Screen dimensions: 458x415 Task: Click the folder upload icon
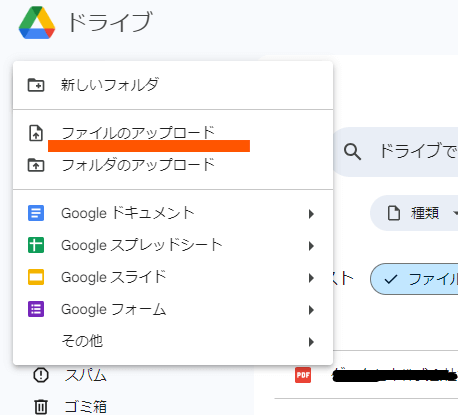tap(36, 165)
